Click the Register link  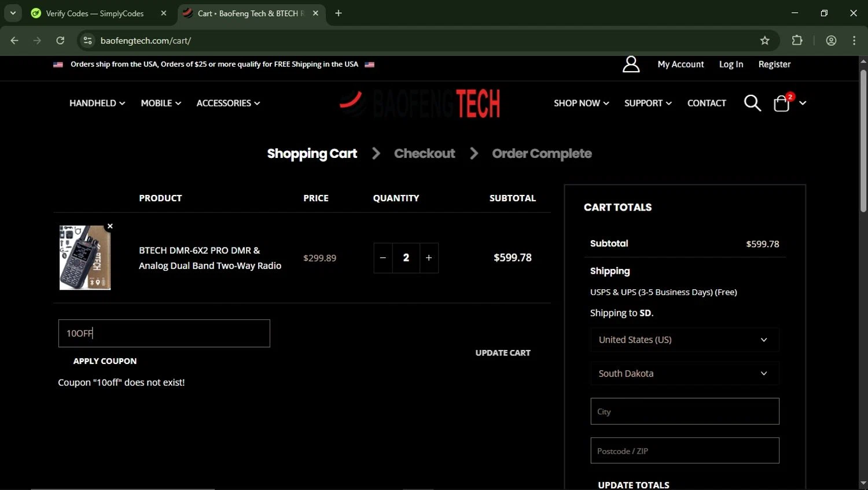[x=774, y=64]
